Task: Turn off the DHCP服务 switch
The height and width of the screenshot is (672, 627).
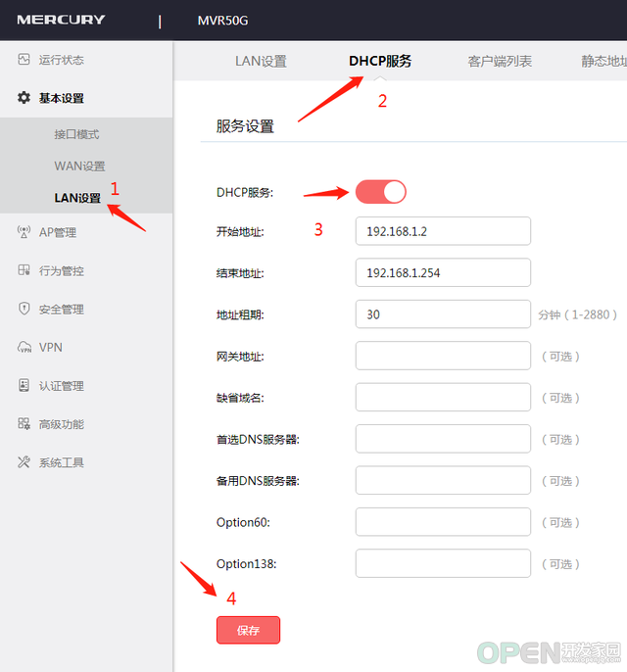Action: 380,192
